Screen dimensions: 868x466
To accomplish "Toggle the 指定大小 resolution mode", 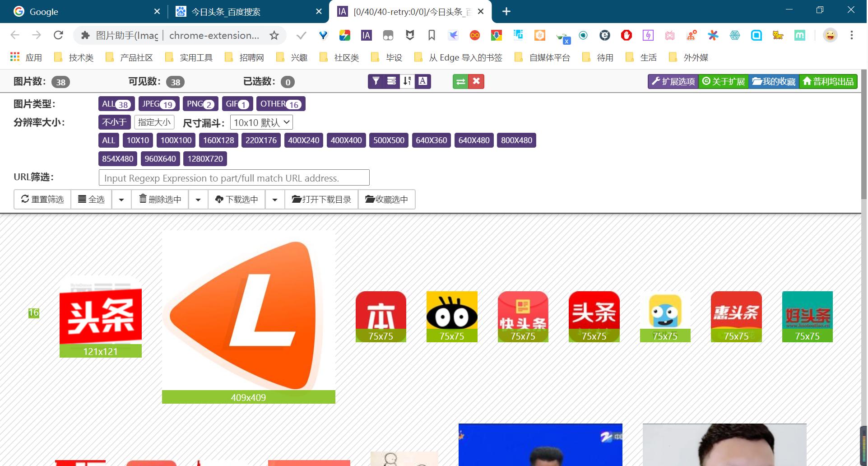I will [x=154, y=122].
